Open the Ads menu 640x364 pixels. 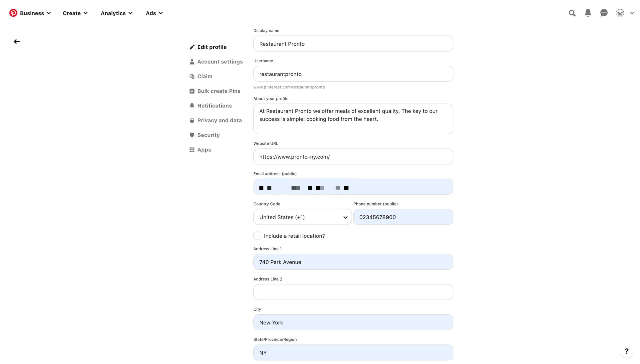(x=154, y=13)
